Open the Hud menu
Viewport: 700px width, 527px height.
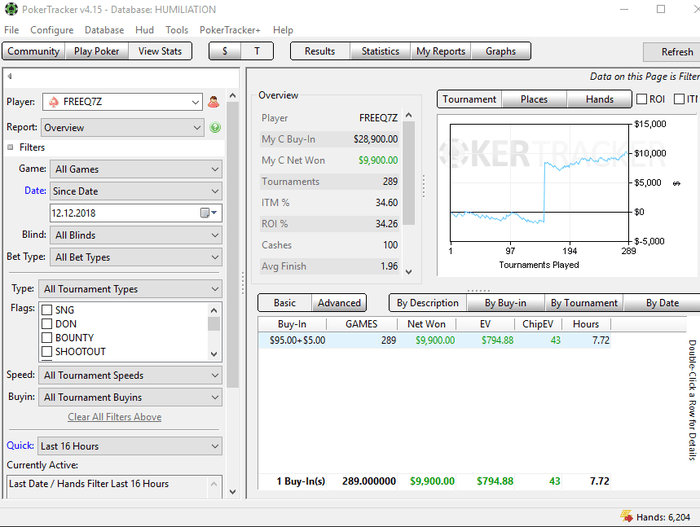(x=145, y=30)
